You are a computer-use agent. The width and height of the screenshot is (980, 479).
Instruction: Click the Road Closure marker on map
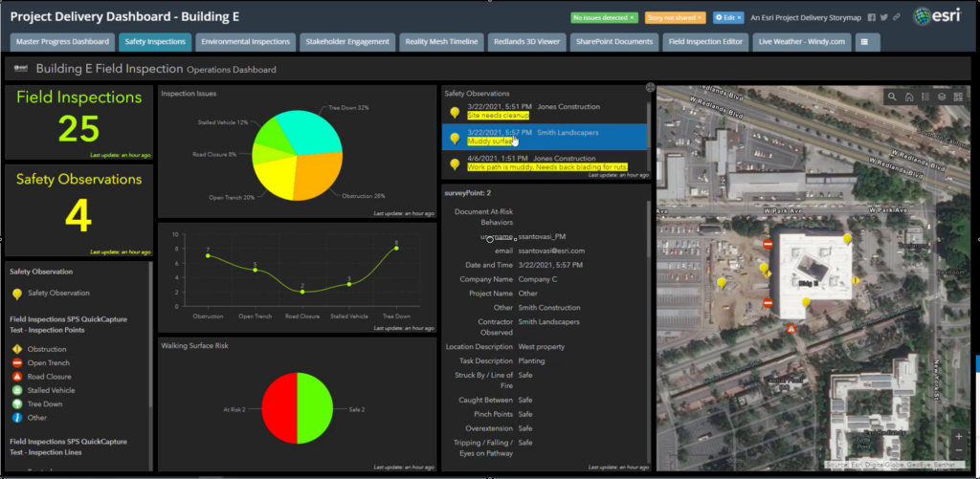pyautogui.click(x=791, y=329)
